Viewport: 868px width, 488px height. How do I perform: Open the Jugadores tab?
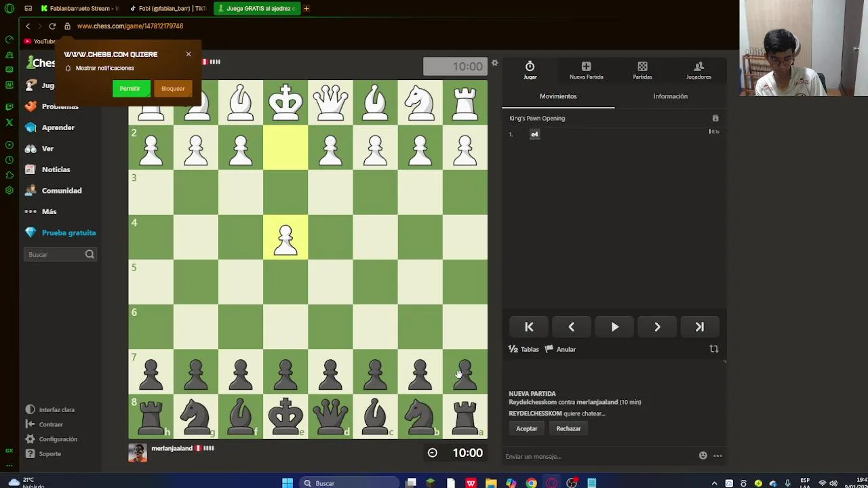(698, 70)
